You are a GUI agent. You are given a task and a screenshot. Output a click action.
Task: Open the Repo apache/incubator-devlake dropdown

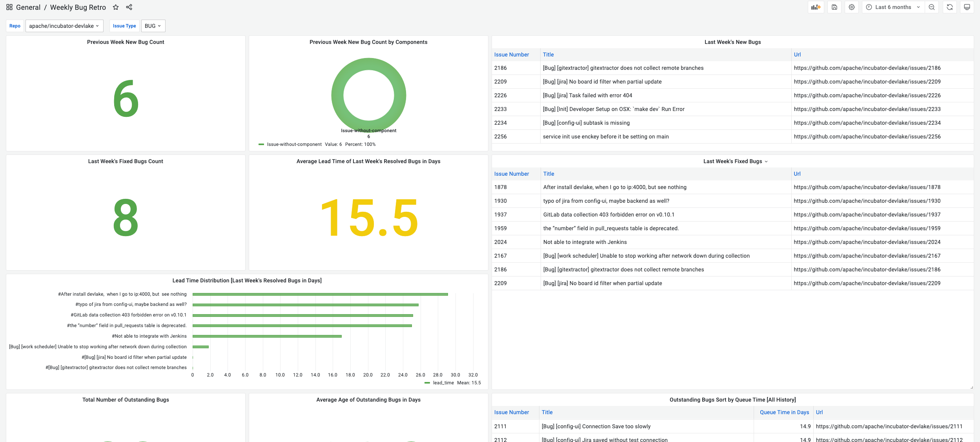[x=64, y=26]
